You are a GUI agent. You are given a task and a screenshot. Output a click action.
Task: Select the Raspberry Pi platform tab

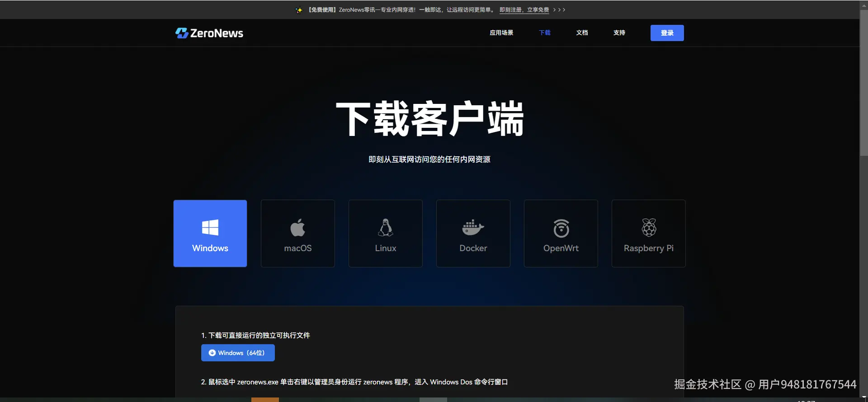[649, 234]
